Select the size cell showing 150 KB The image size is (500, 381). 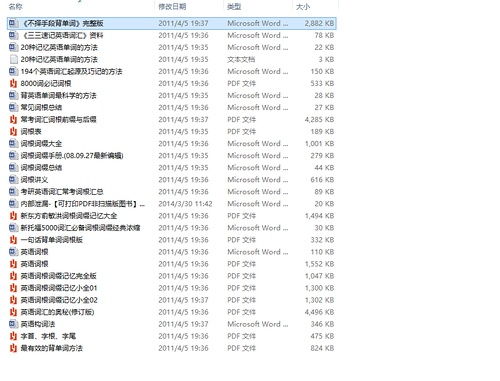(322, 71)
